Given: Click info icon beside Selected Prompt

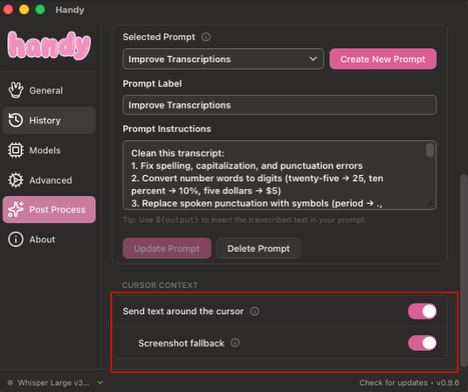Looking at the screenshot, I should click(206, 37).
